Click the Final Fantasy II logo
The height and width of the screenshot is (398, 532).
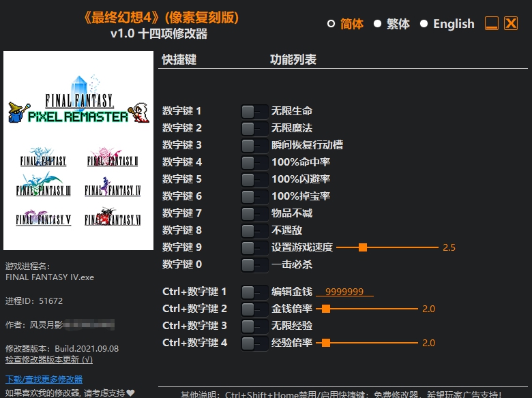pos(113,157)
